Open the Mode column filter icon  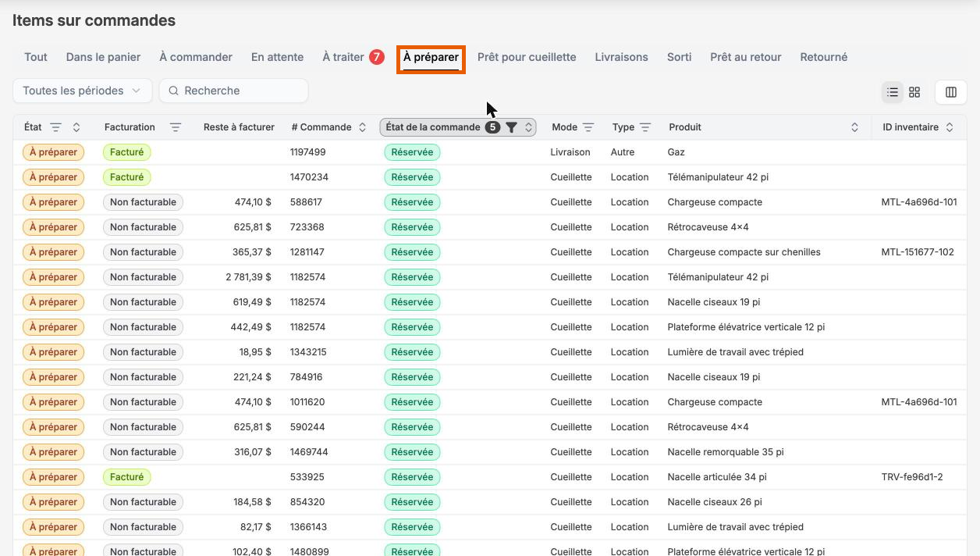pyautogui.click(x=588, y=127)
